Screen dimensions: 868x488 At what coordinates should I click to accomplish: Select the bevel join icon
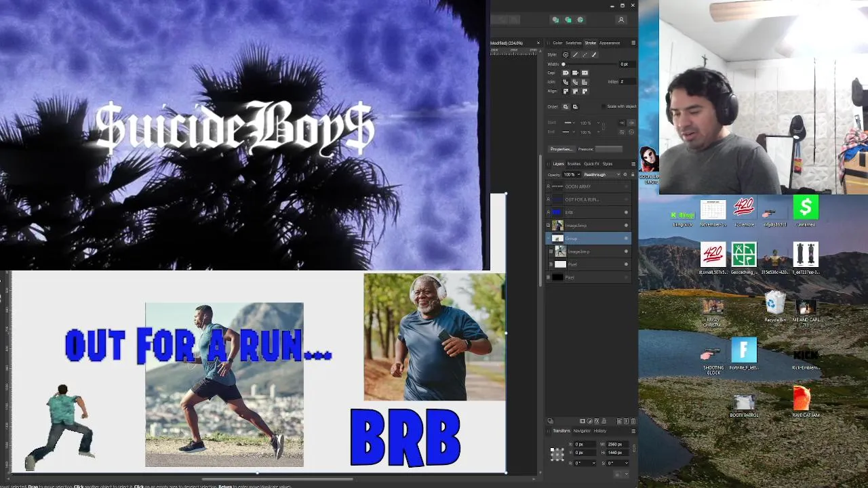(x=575, y=82)
